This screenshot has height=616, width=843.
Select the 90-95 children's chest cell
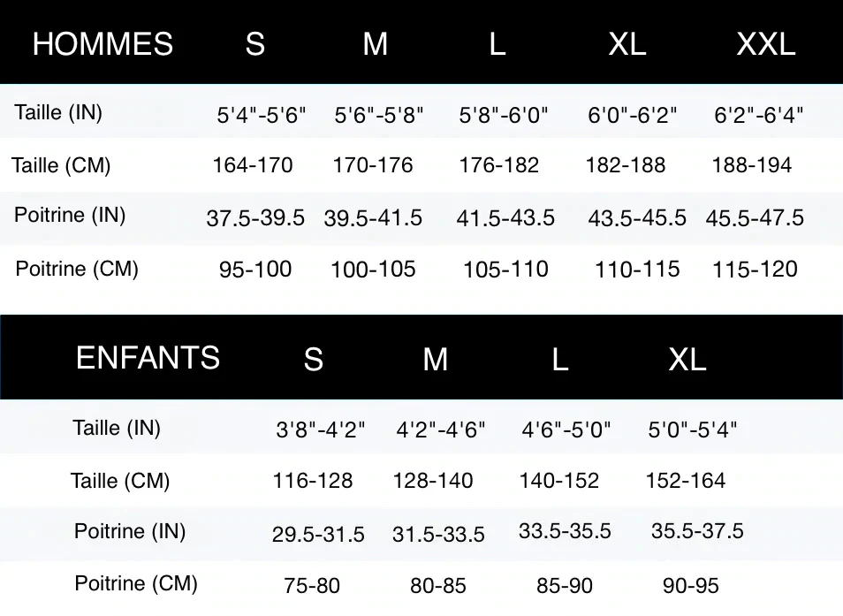(690, 585)
